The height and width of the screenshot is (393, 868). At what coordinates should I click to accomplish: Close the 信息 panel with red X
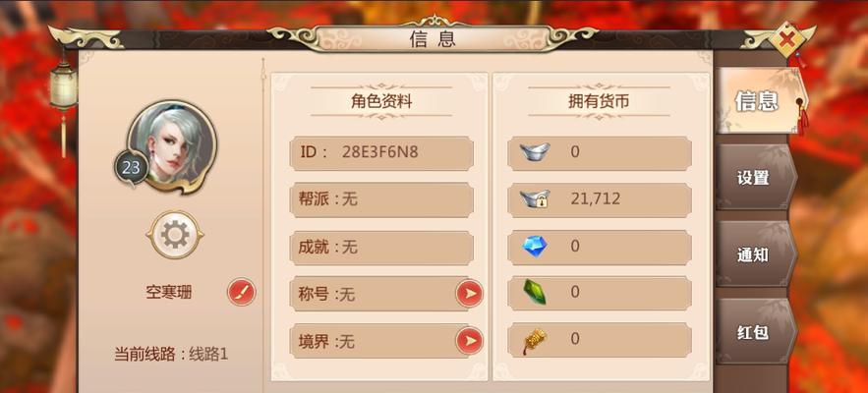786,40
